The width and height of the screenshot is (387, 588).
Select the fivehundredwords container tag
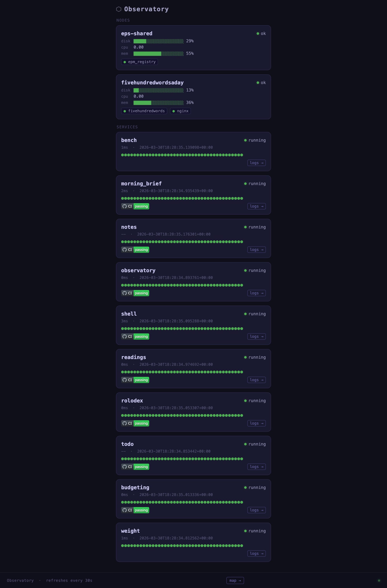tap(144, 111)
